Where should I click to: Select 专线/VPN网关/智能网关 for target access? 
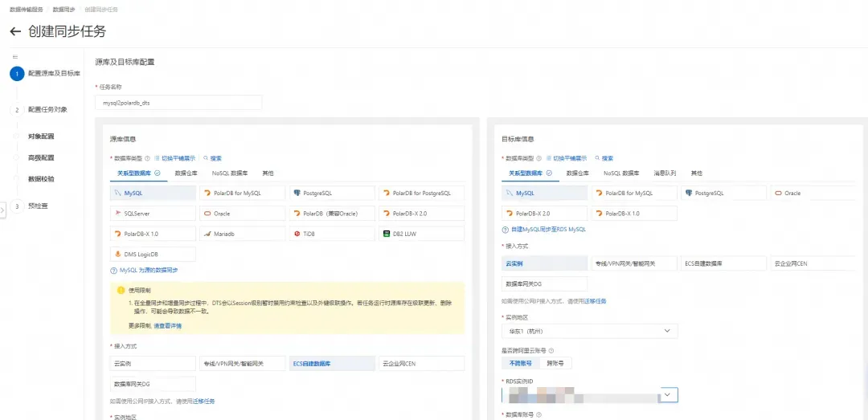[634, 263]
